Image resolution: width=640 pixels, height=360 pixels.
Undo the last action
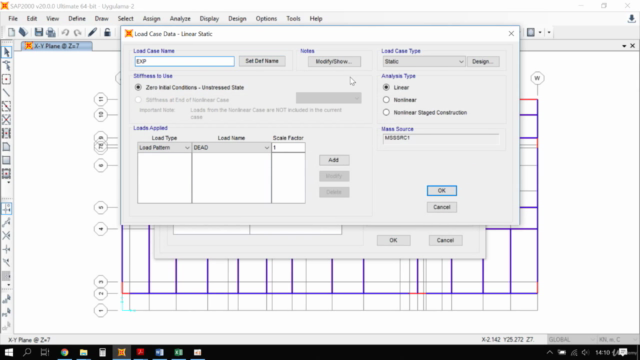65,32
